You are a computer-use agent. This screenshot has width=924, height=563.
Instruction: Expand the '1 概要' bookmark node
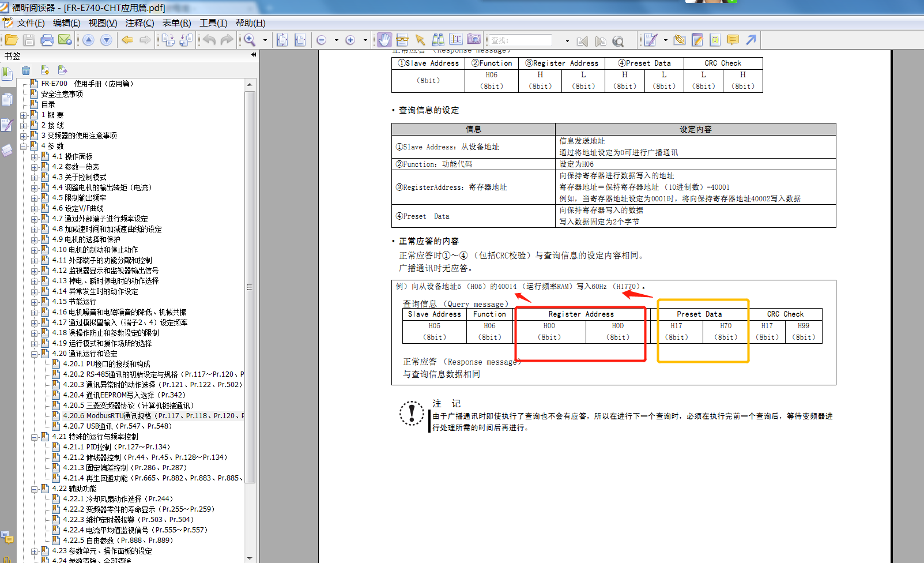click(x=24, y=115)
